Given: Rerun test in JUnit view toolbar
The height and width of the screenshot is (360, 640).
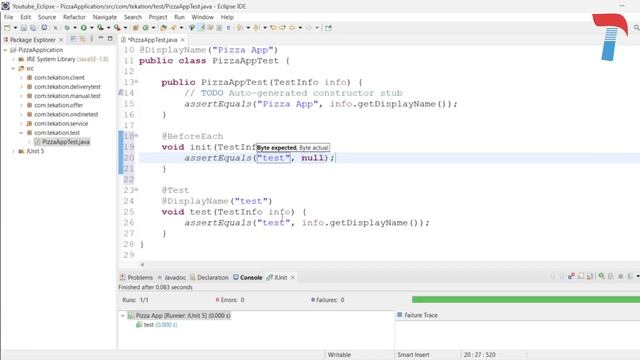Looking at the screenshot, I should (x=601, y=276).
